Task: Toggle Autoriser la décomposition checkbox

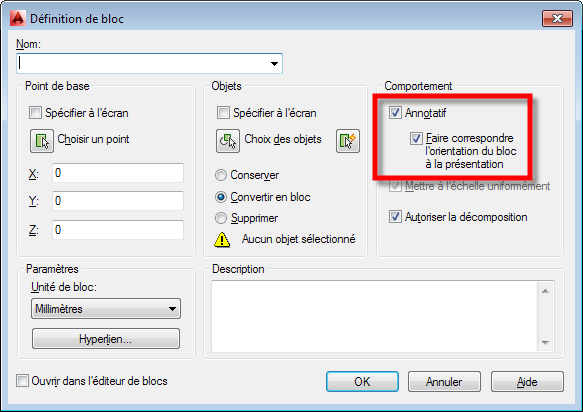Action: coord(395,216)
